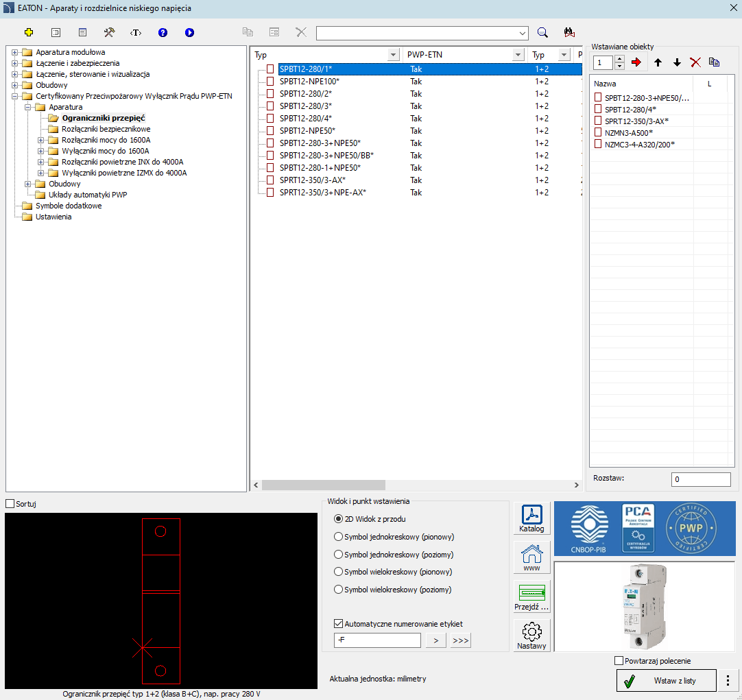The width and height of the screenshot is (742, 700).
Task: Move inserted object down with black down arrow
Action: tap(677, 62)
